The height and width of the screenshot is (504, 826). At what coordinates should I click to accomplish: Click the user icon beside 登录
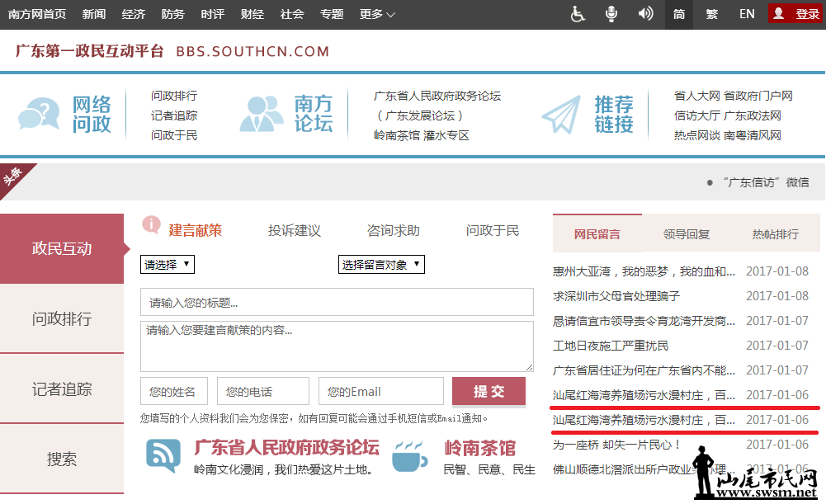coord(779,14)
